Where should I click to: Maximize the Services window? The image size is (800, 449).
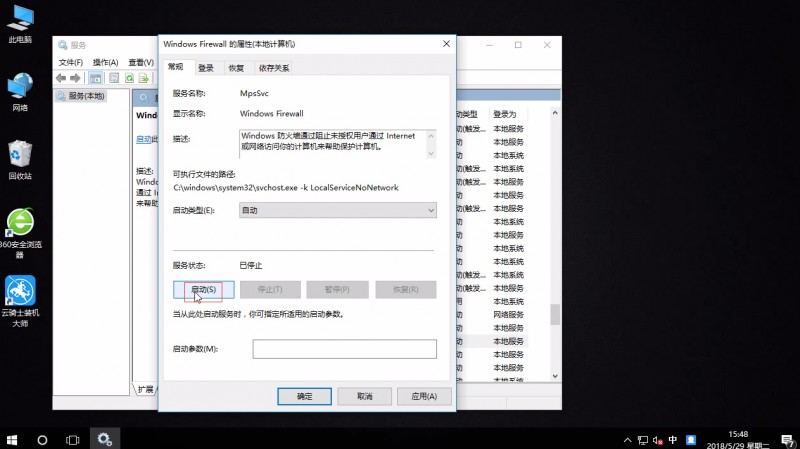[x=518, y=45]
